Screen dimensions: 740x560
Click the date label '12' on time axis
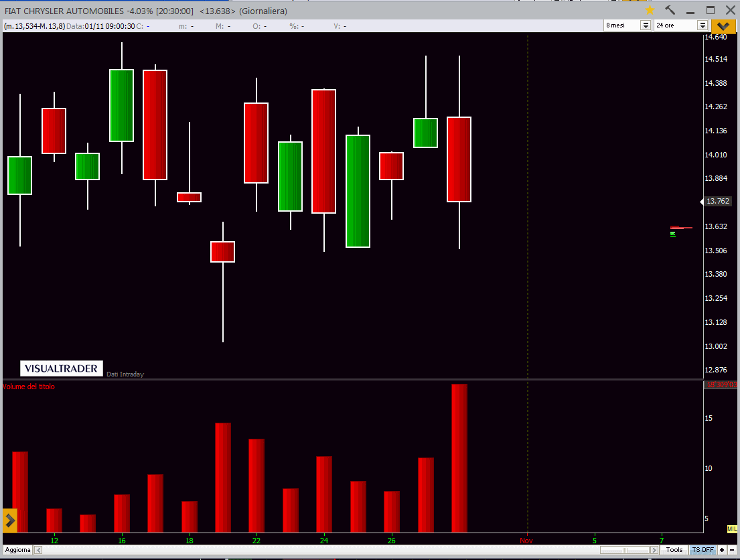click(54, 541)
